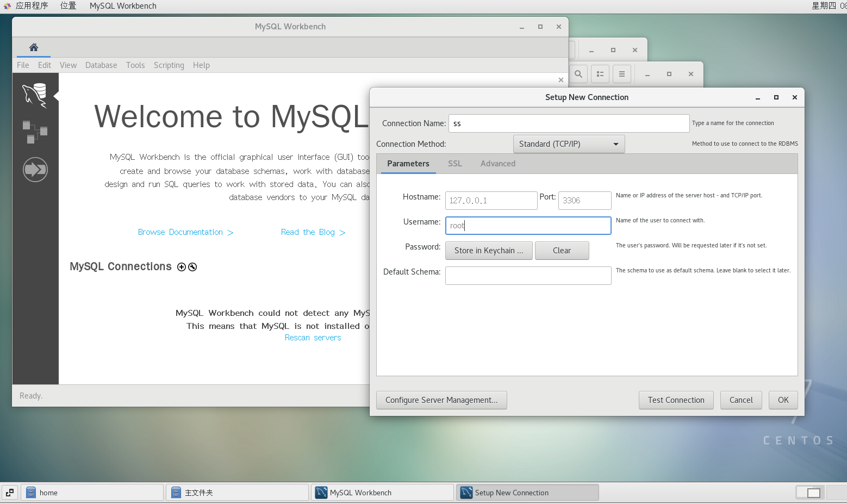Screen dimensions: 847x504
Task: Click the plus icon beside MySQL Connections
Action: [182, 266]
